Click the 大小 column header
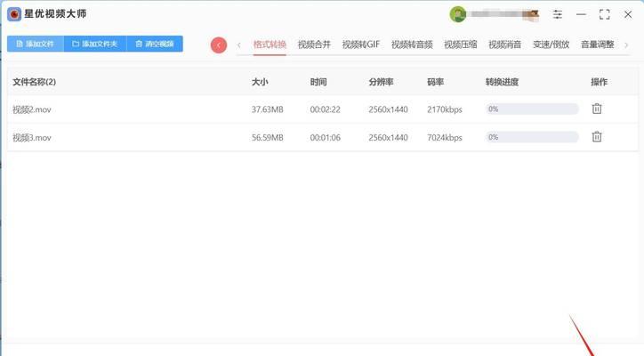Viewport: 644px width, 356px height. [x=260, y=82]
